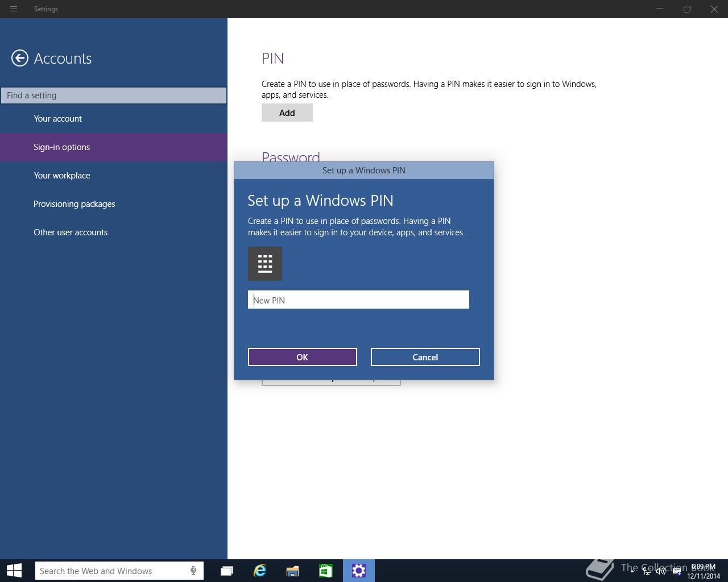This screenshot has width=728, height=582.
Task: Close the Settings window
Action: pos(714,9)
